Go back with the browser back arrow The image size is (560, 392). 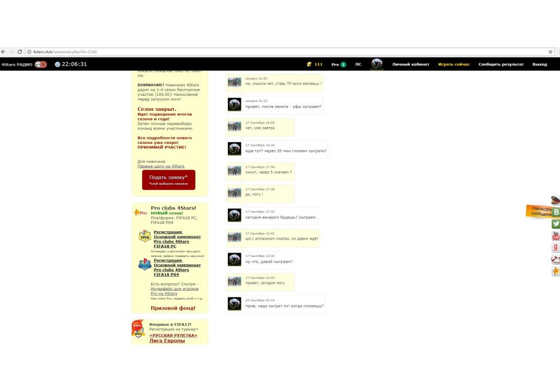point(3,52)
